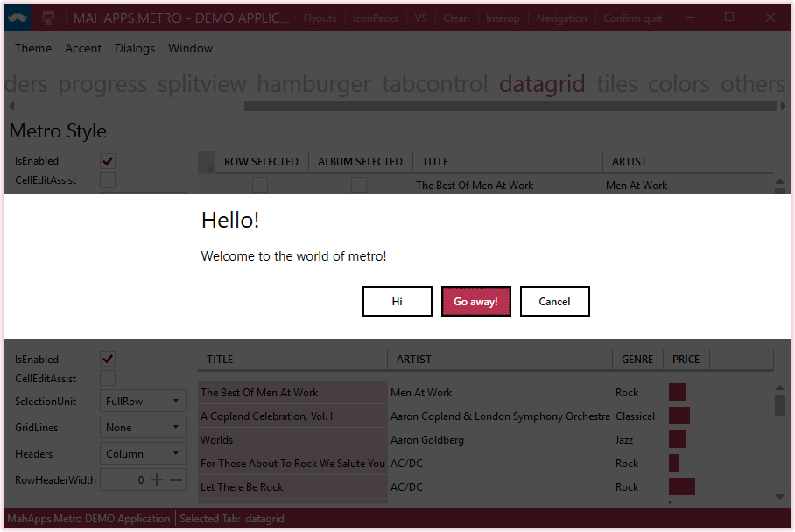Screen dimensions: 795x532
Task: Click the plus icon for RowHeaderWidth
Action: (158, 479)
